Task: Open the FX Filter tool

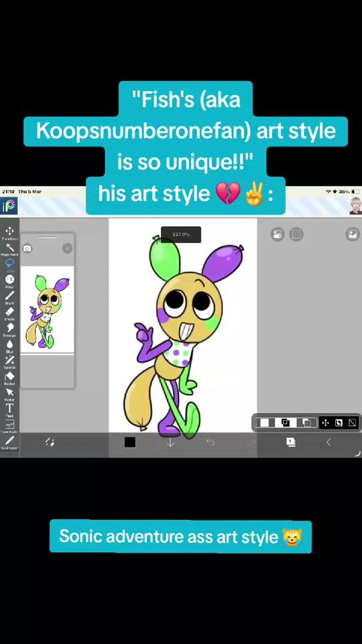Action: (x=9, y=281)
